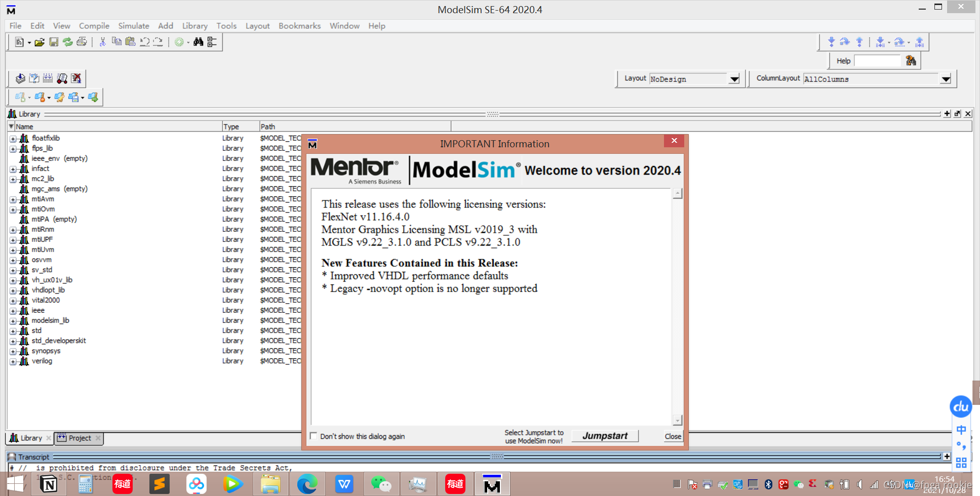Screen dimensions: 980x496
Task: Open the Layout NoDesign dropdown
Action: click(734, 78)
